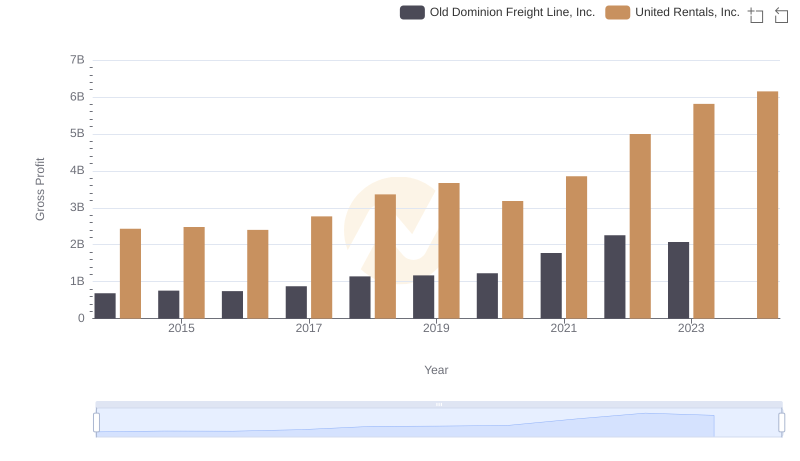Screen dimensions: 800x461
Task: Click the 2021 x-axis label
Action: [x=564, y=328]
